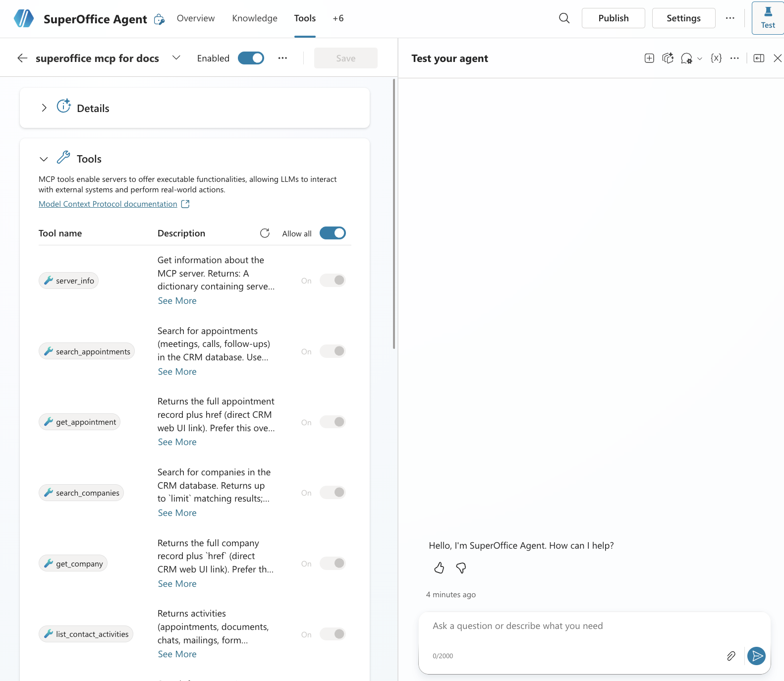784x681 pixels.
Task: Toggle the server_info tool switch
Action: [x=333, y=280]
